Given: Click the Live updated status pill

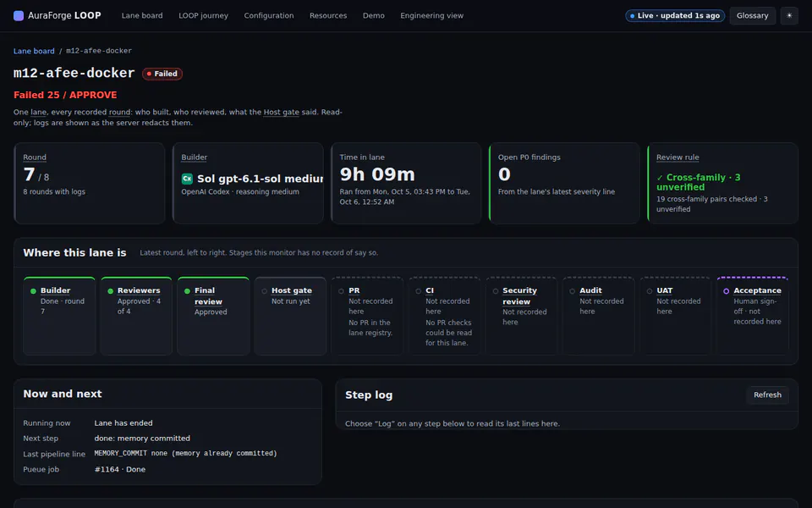Looking at the screenshot, I should [x=675, y=15].
